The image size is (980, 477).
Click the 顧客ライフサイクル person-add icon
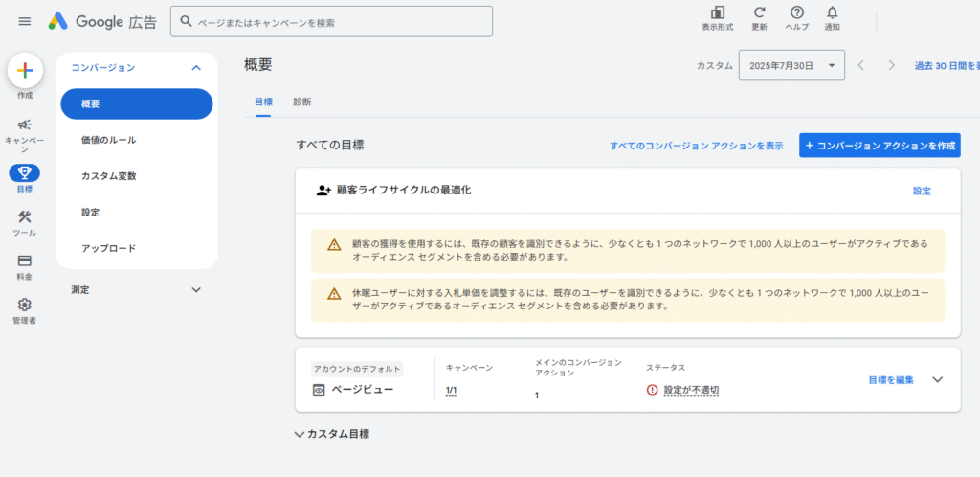(x=323, y=191)
